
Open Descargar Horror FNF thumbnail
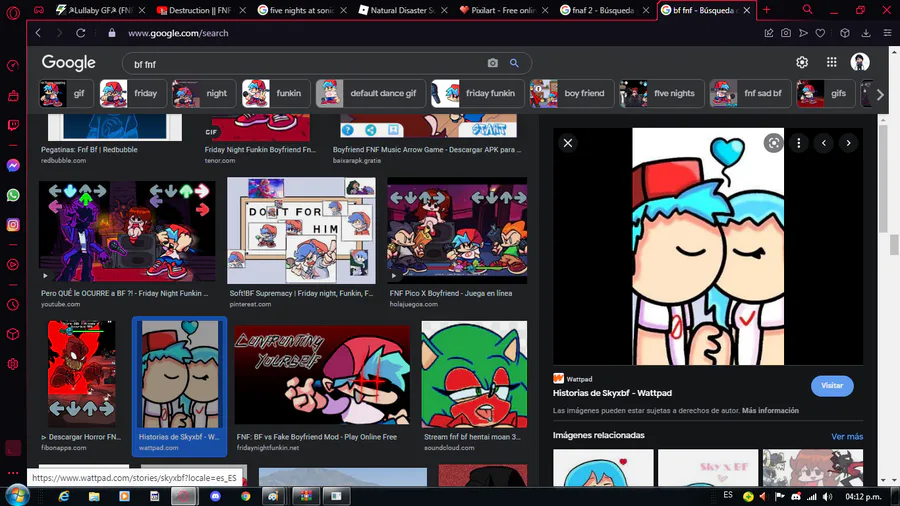pos(82,373)
